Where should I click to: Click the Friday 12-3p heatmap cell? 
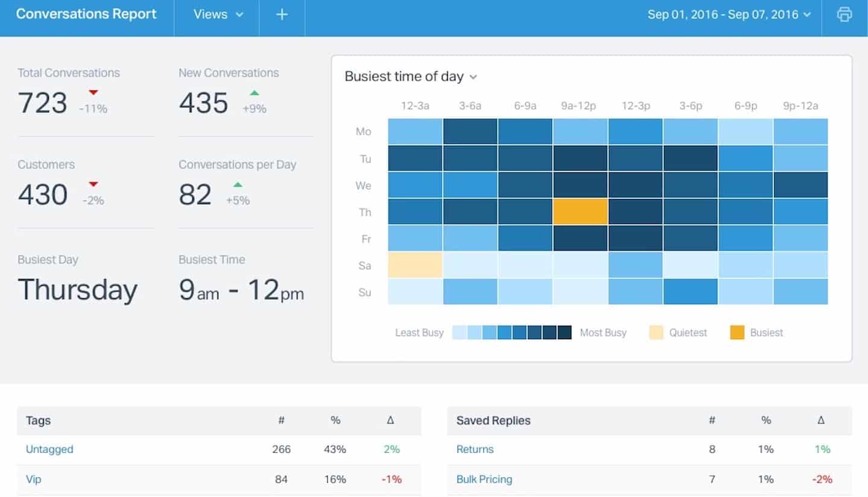[635, 238]
